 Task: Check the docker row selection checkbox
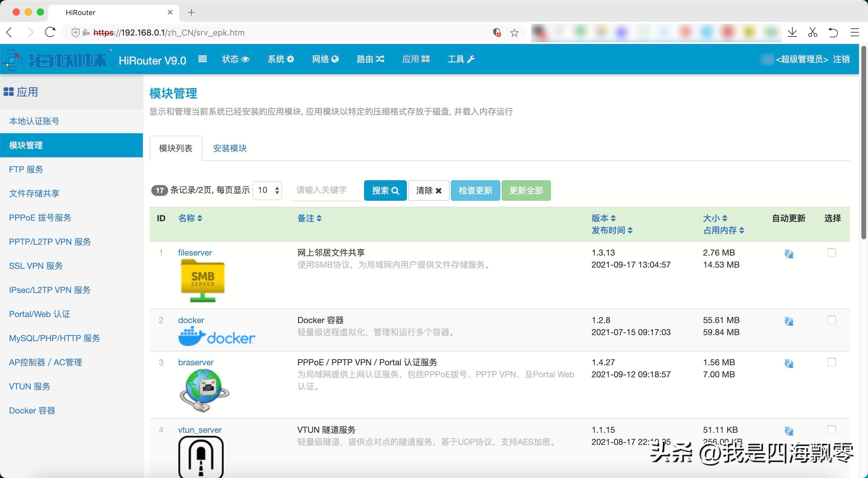pos(831,320)
